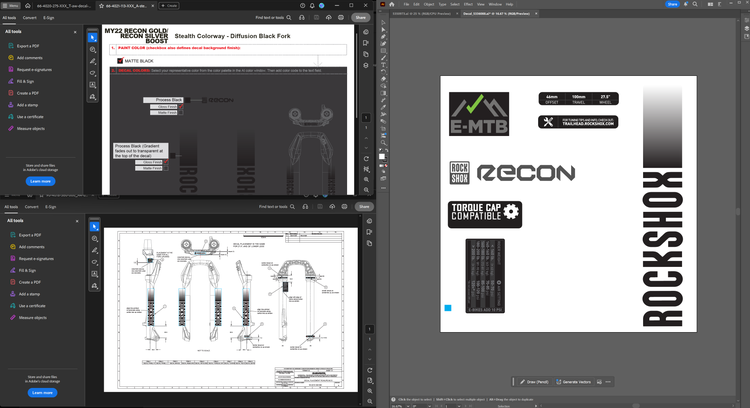
Task: Open Illustrator Effect menu
Action: point(468,4)
